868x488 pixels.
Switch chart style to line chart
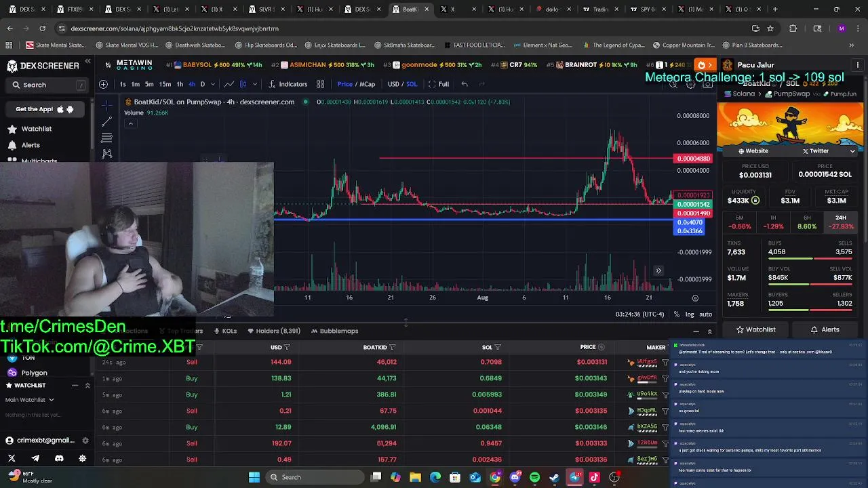(229, 84)
